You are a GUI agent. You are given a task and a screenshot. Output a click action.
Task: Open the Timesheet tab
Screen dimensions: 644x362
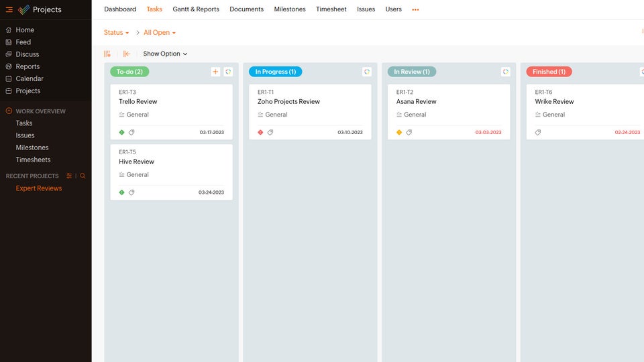click(331, 9)
